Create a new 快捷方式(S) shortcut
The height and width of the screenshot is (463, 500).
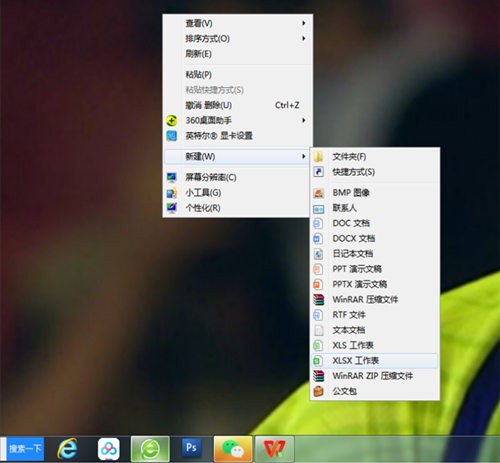(x=375, y=172)
